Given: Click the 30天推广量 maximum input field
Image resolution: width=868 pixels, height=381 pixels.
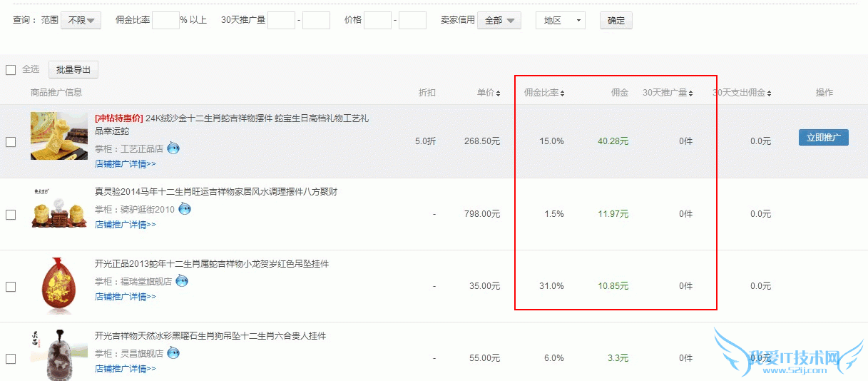Looking at the screenshot, I should point(316,20).
